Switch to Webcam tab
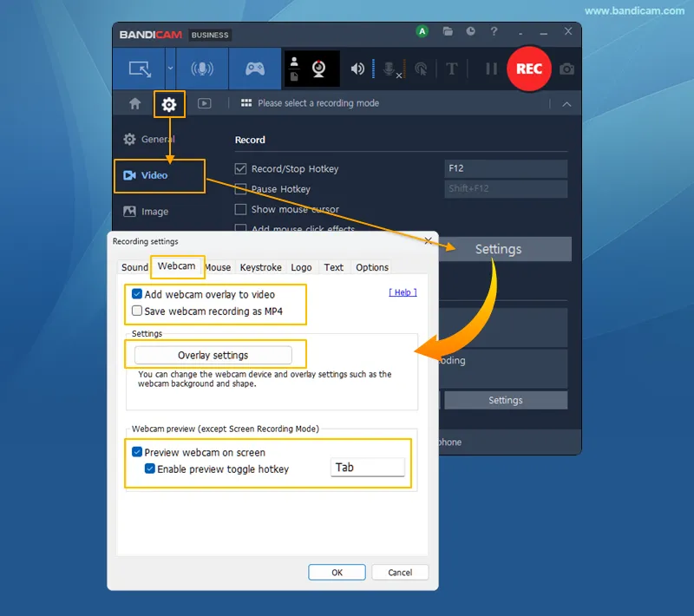 coord(177,266)
